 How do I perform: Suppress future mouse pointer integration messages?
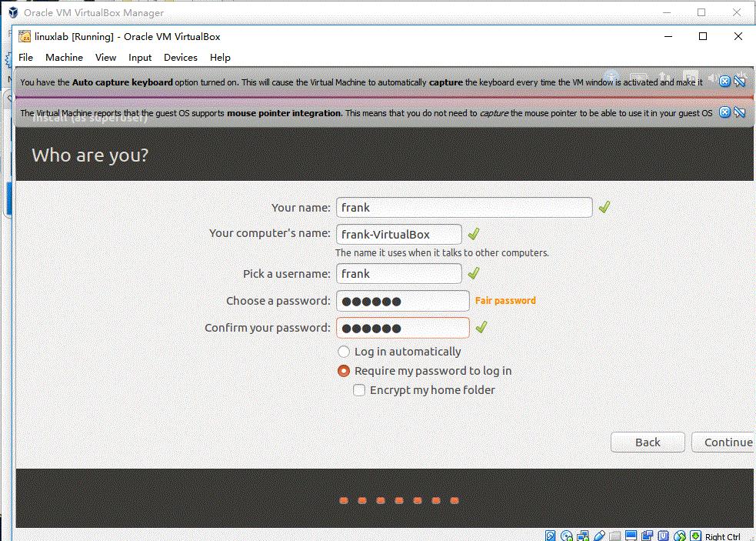tap(740, 112)
